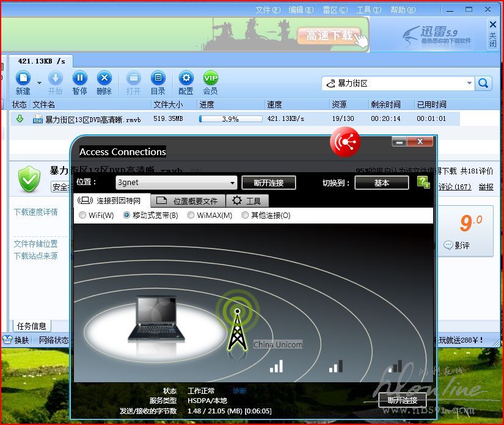Click the 3.9% download progress bar
Image resolution: width=504 pixels, height=425 pixels.
(230, 119)
